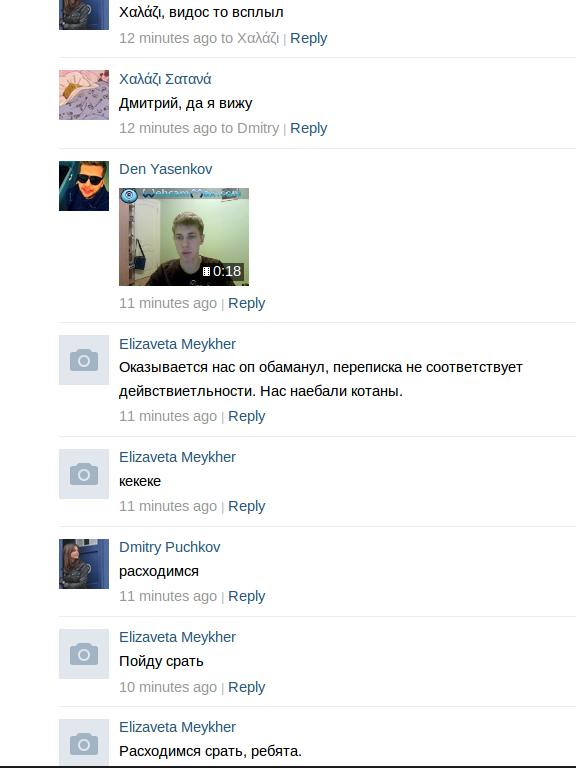
Task: Reply to the 'расходимся' comment
Action: coord(246,596)
